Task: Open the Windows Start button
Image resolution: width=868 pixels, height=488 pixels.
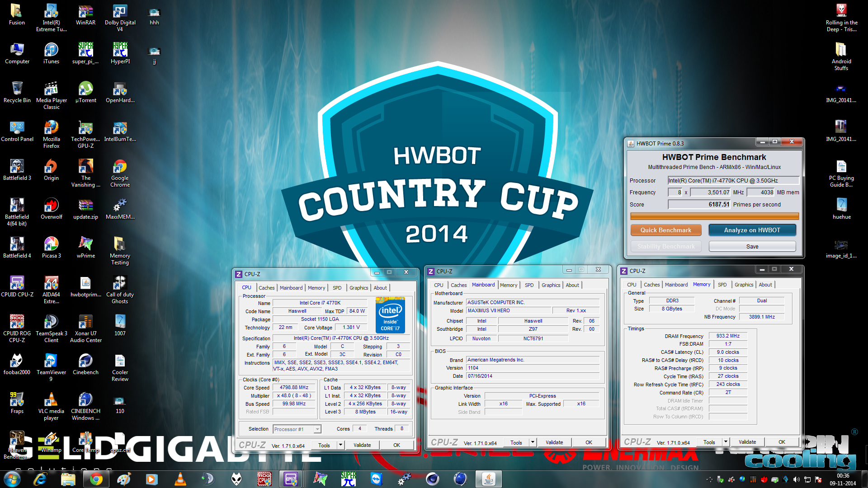Action: coord(12,479)
